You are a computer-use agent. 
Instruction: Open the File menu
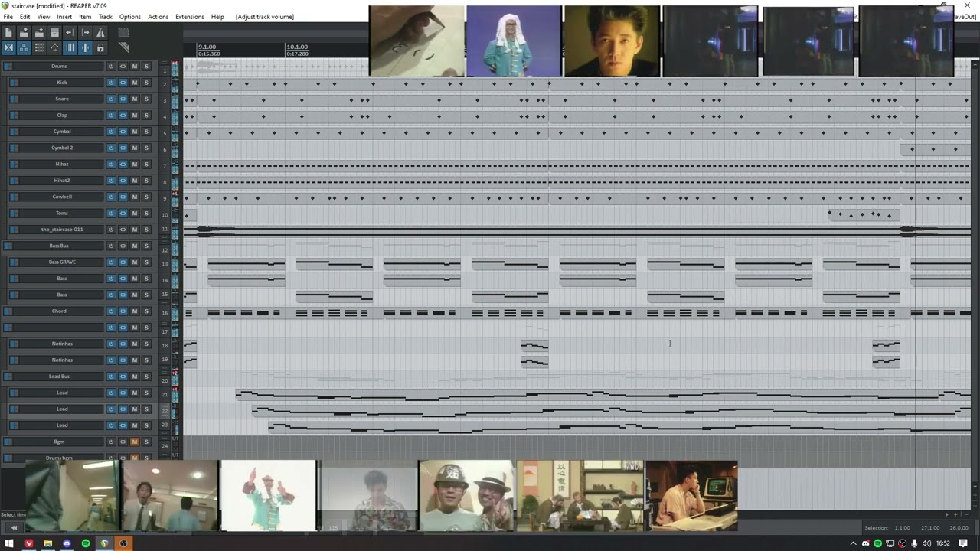[x=8, y=16]
